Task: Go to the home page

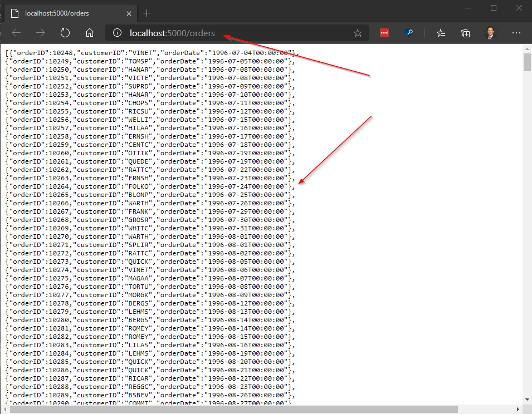Action: pos(90,33)
